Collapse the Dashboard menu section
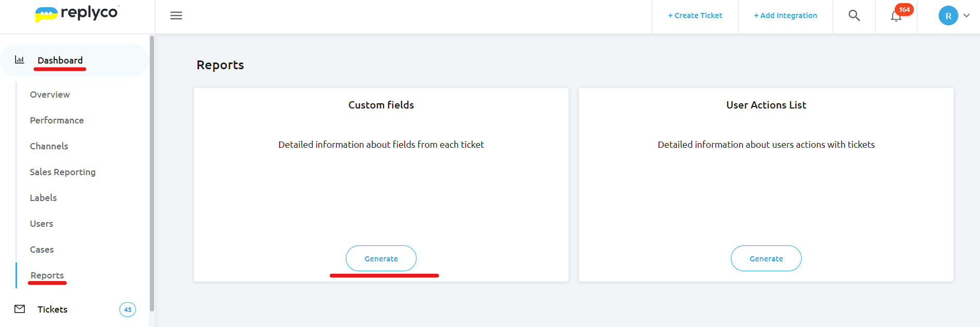The height and width of the screenshot is (327, 980). [x=60, y=60]
